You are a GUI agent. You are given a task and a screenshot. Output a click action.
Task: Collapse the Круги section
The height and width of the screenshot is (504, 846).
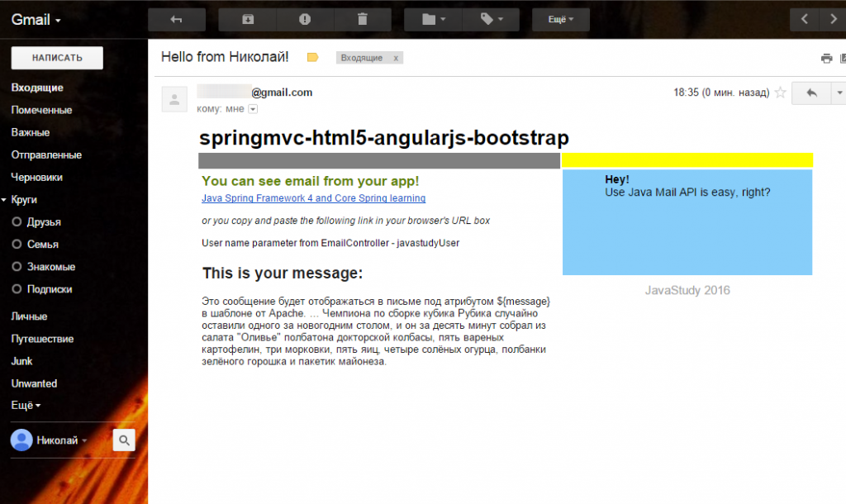coord(7,199)
